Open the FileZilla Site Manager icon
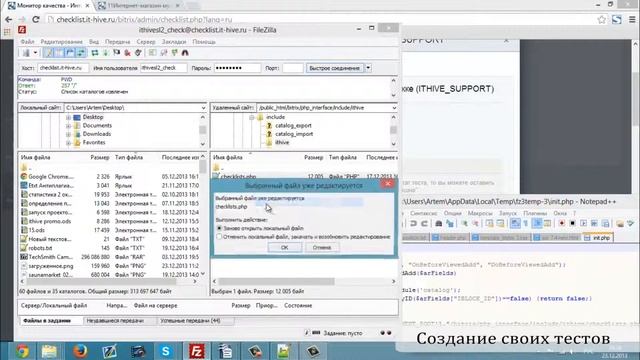The image size is (640, 360). click(26, 53)
